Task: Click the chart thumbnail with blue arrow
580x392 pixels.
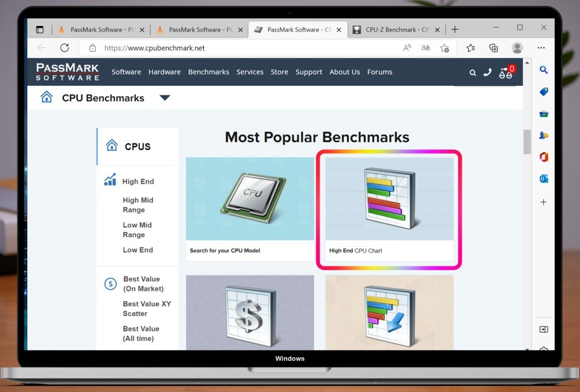Action: (389, 313)
